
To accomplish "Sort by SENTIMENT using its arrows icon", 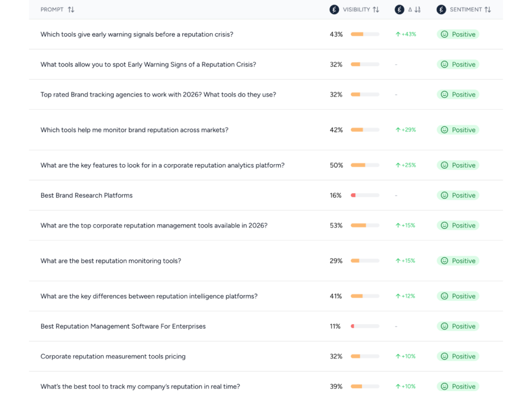I will (487, 9).
